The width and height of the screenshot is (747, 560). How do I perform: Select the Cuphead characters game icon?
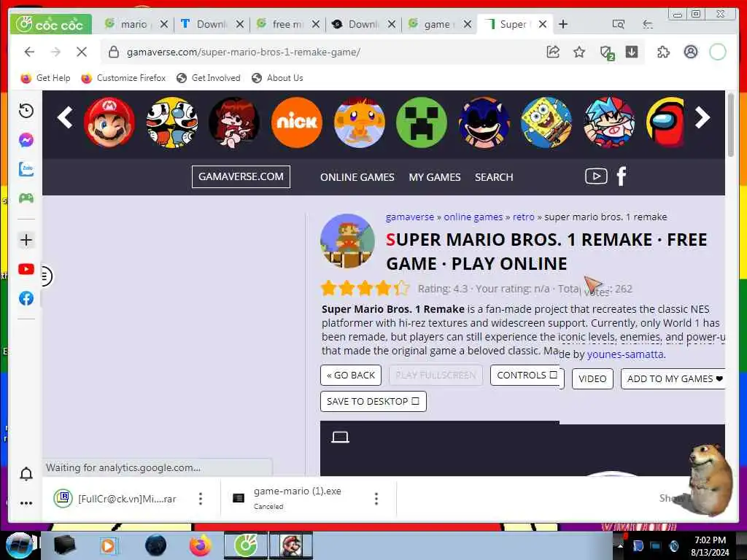click(171, 122)
